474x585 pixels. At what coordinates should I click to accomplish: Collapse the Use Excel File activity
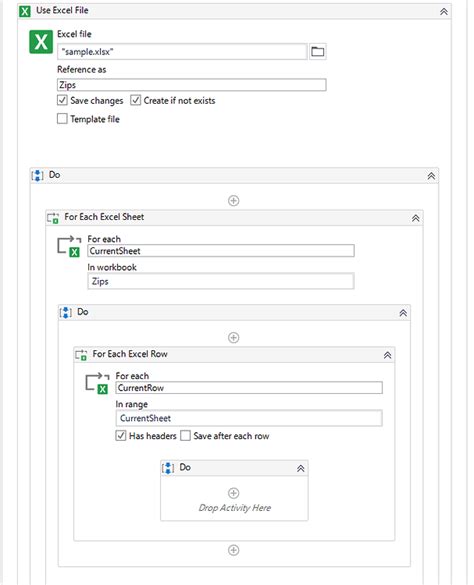[444, 12]
